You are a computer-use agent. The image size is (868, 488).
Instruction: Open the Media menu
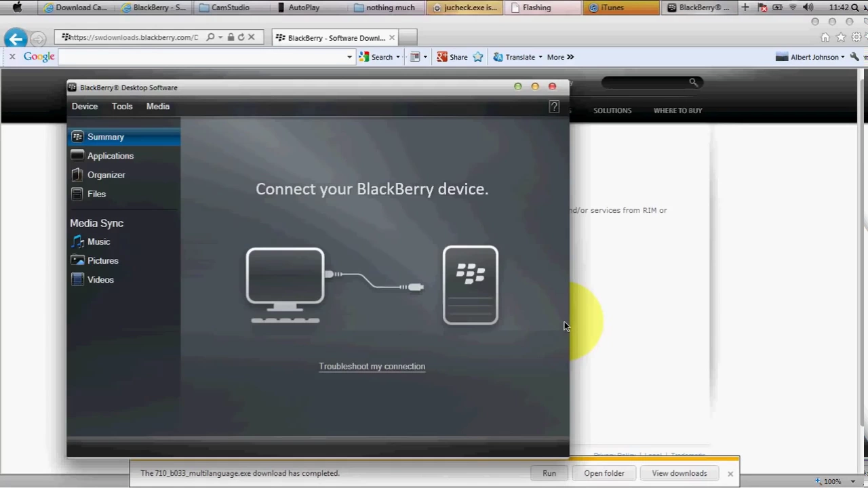tap(158, 106)
